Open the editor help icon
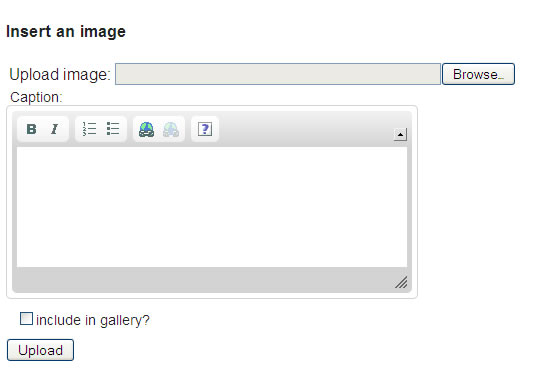The width and height of the screenshot is (544, 388). 205,129
